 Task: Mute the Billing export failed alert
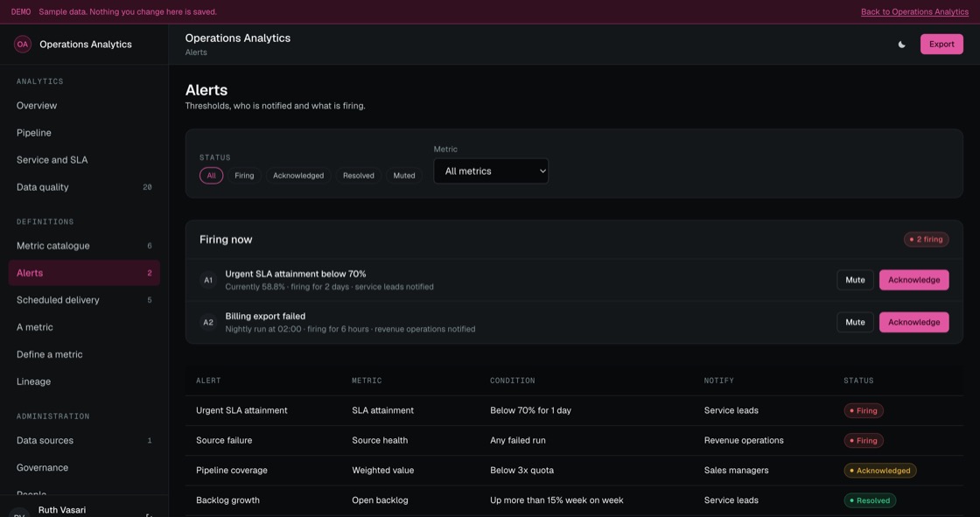pyautogui.click(x=855, y=323)
